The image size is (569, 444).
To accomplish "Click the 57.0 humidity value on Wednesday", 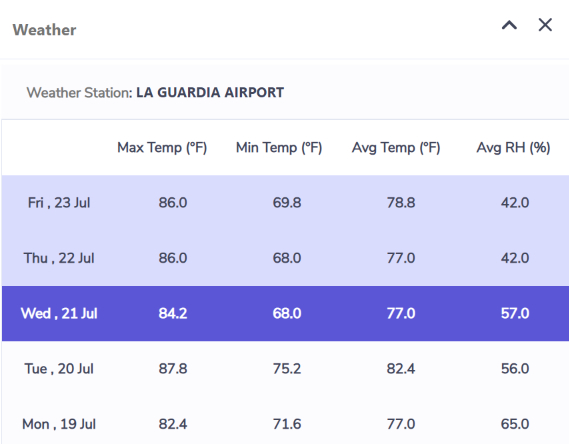I will pyautogui.click(x=515, y=313).
